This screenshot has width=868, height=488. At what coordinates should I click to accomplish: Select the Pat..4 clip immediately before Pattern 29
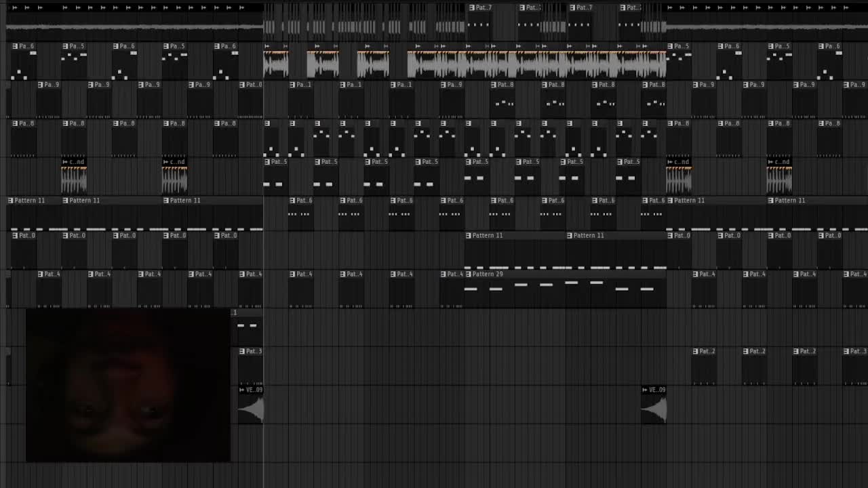click(452, 289)
